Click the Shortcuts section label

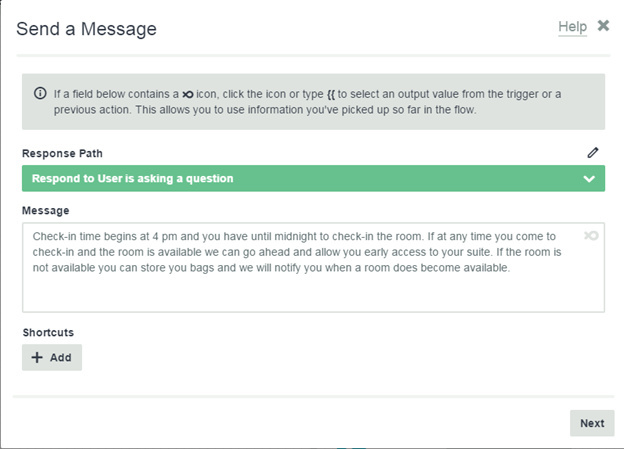48,332
